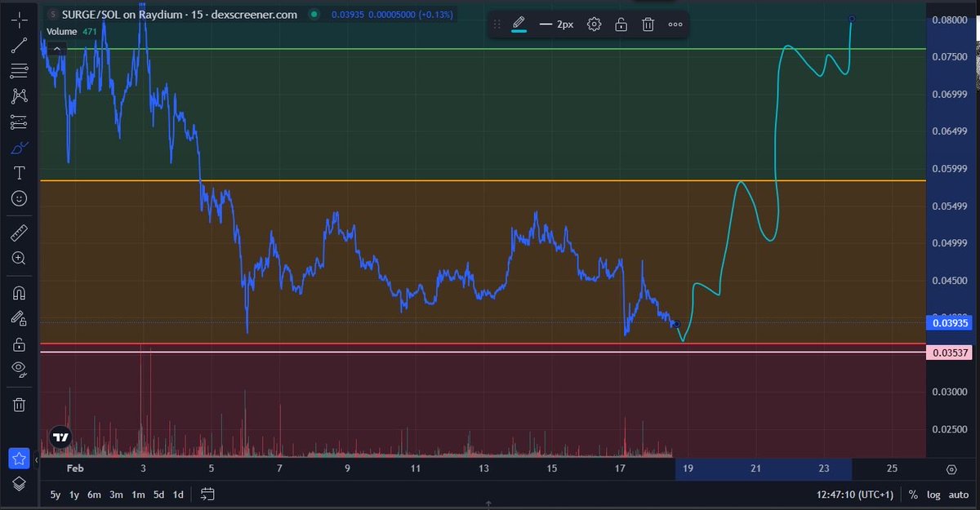Lock all drawing tools
Screen dimensions: 980x510
coord(20,344)
